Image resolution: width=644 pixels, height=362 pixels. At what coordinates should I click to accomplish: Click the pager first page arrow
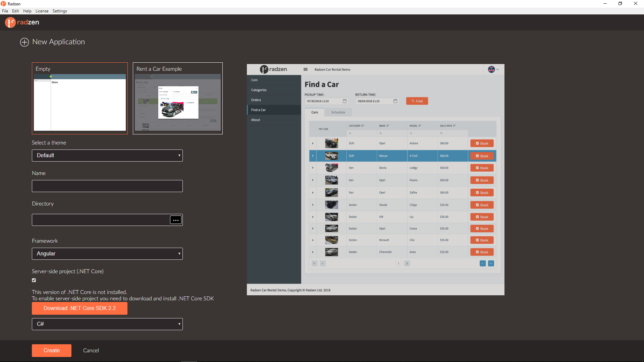(314, 263)
